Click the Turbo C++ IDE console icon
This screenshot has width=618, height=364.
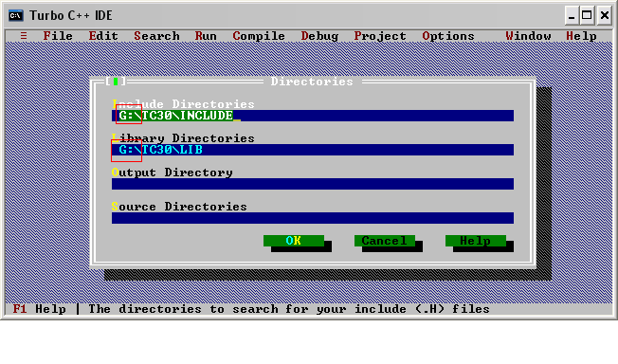pyautogui.click(x=16, y=15)
